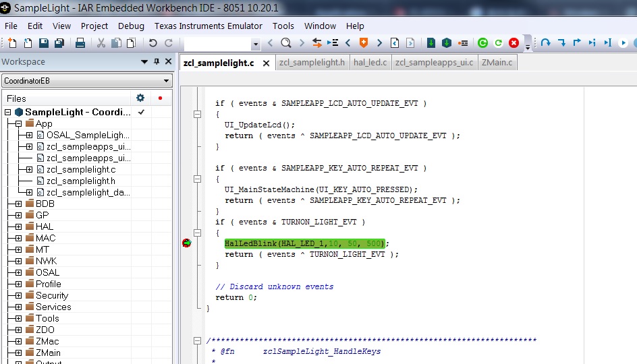Step over the current statement

(546, 42)
